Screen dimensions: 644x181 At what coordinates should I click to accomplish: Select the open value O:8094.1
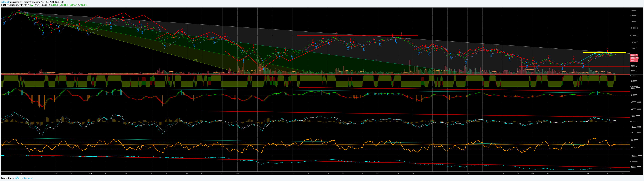coord(53,5)
